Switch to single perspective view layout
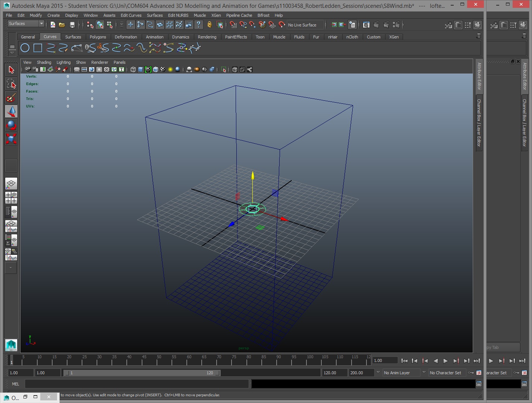The height and width of the screenshot is (403, 532). [x=11, y=183]
